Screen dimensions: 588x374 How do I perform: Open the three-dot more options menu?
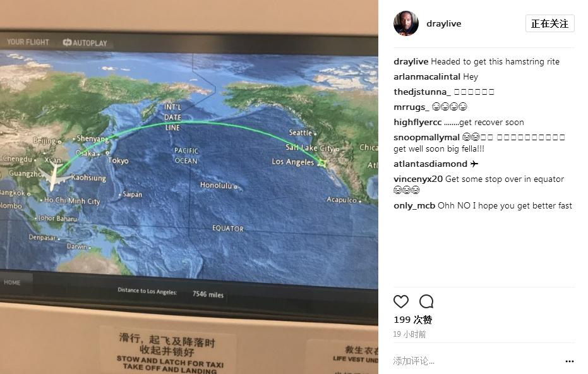[569, 361]
